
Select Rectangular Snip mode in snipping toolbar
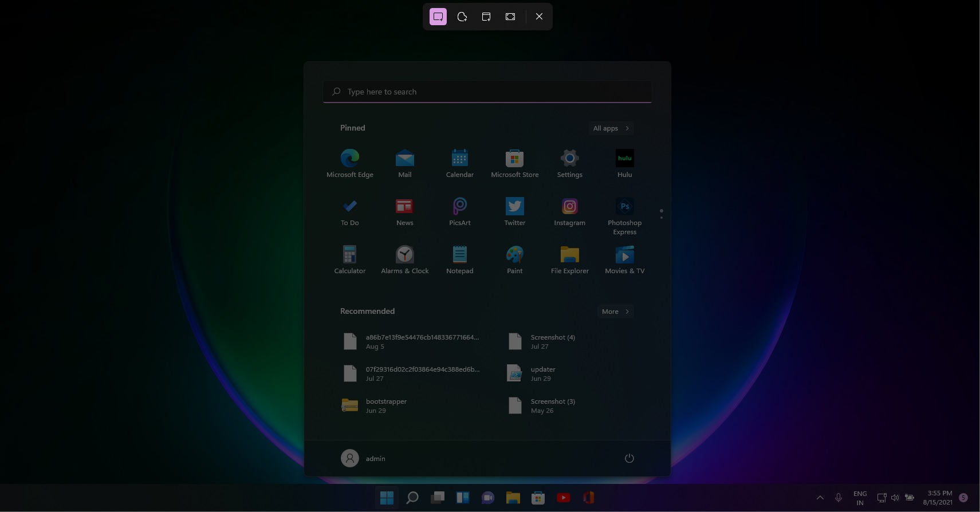(x=438, y=17)
